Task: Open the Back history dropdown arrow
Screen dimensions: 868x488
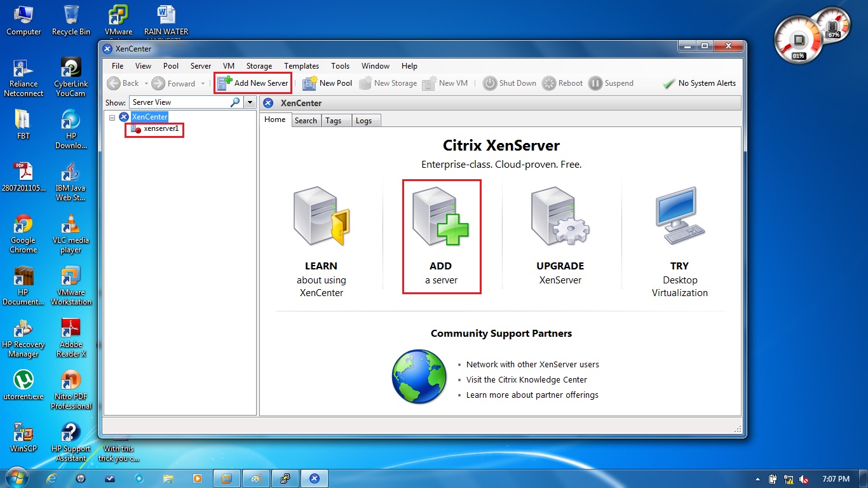Action: point(146,83)
